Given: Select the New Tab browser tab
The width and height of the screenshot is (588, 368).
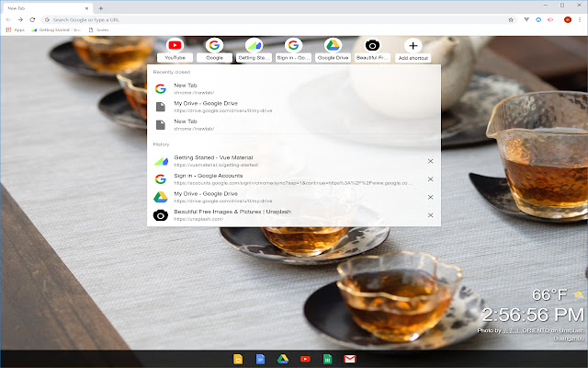Looking at the screenshot, I should [x=47, y=8].
